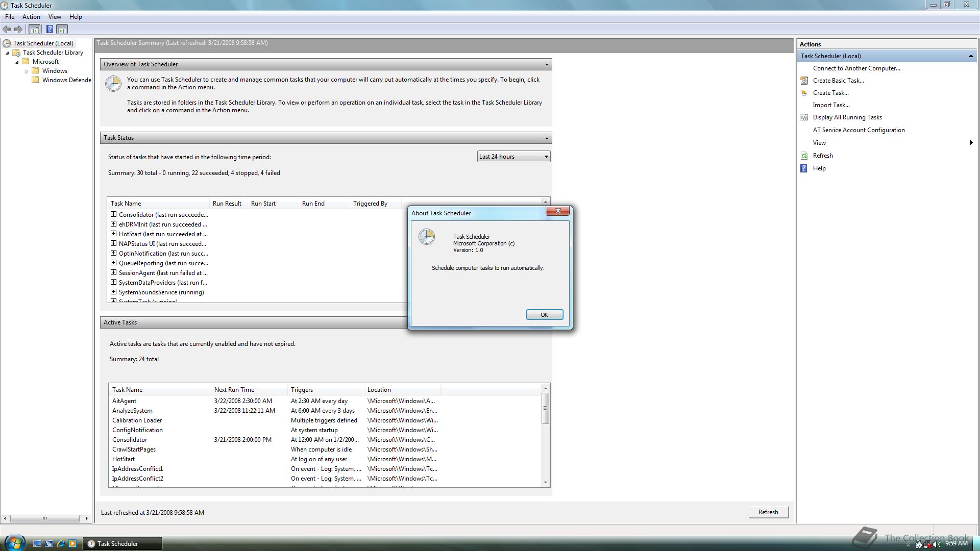Viewport: 980px width, 551px height.
Task: Click the Forward arrow in the toolbar
Action: click(18, 30)
